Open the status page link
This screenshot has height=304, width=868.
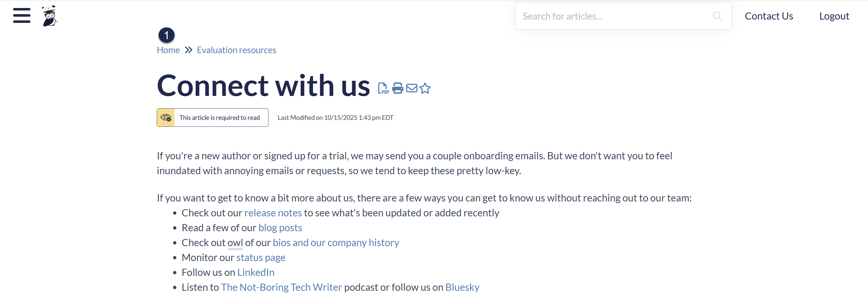click(261, 257)
